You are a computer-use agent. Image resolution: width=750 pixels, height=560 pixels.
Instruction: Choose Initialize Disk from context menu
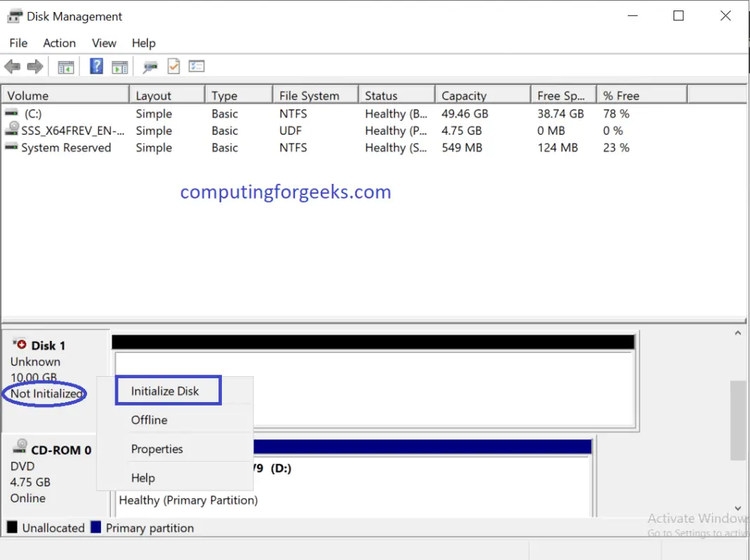click(x=165, y=391)
